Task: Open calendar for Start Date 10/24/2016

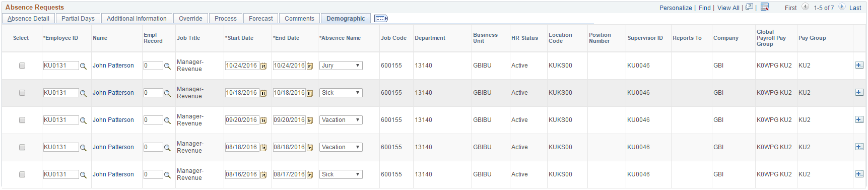Action: (263, 66)
